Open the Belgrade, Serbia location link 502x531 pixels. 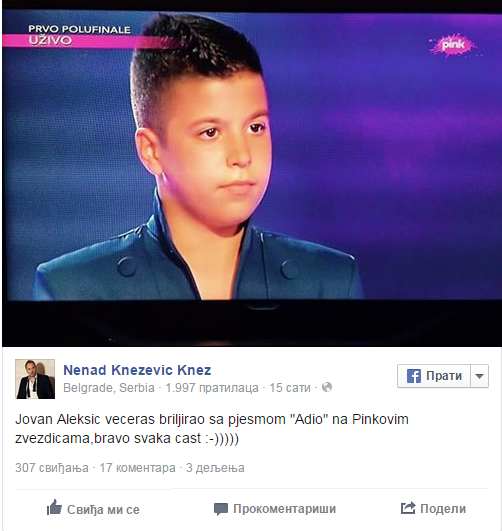click(109, 387)
